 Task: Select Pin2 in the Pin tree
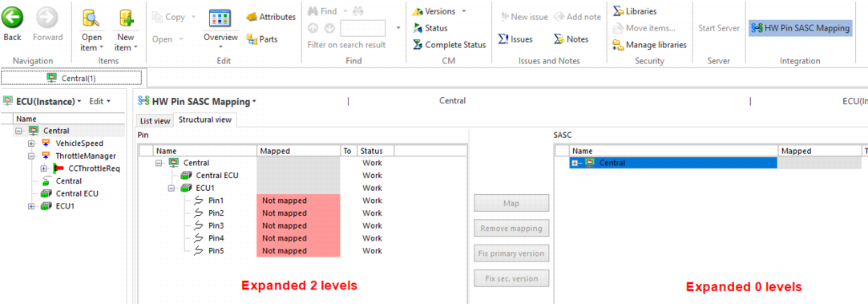point(216,213)
